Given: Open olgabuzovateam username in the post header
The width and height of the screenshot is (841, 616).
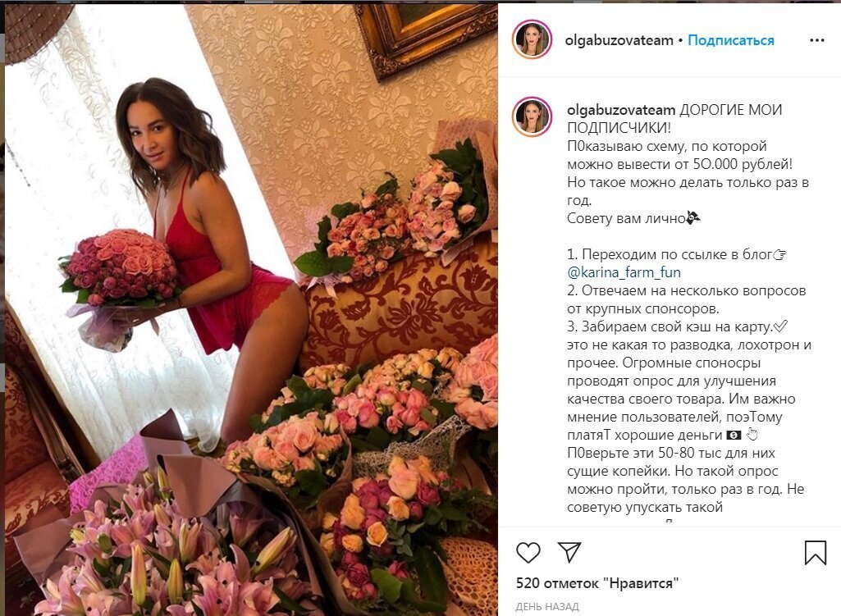Looking at the screenshot, I should pos(619,40).
